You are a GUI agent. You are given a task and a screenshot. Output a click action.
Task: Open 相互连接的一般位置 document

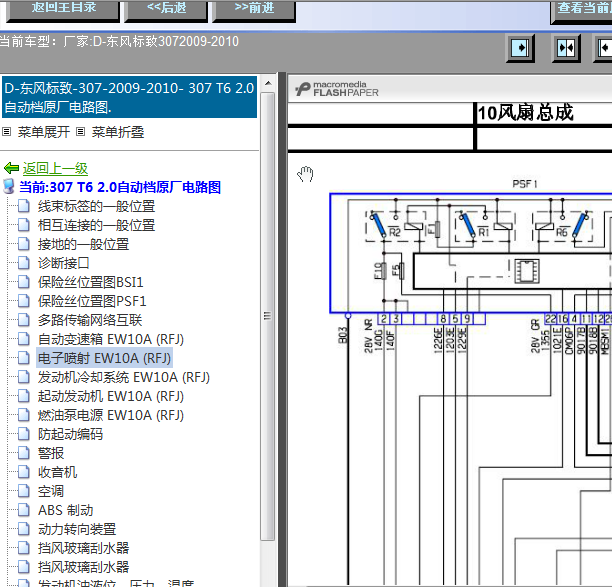pyautogui.click(x=96, y=225)
